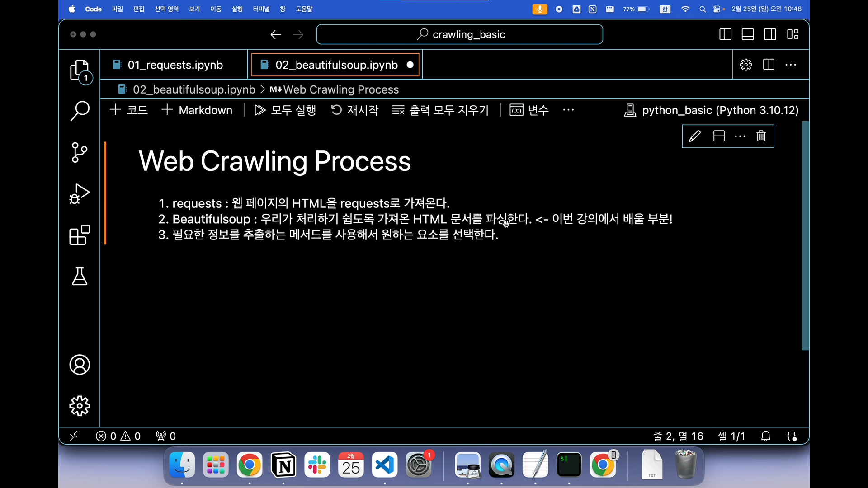Click the notebook vertical scrollbar
Screen dimensions: 868x488
pos(805,235)
